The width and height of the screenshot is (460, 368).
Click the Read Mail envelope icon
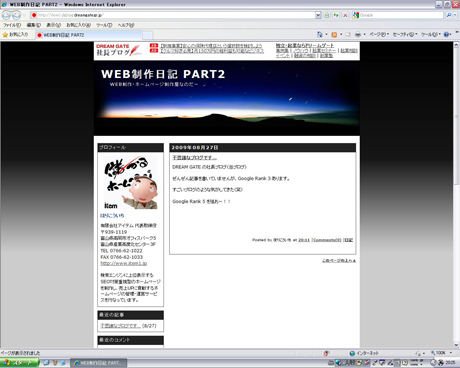click(348, 34)
